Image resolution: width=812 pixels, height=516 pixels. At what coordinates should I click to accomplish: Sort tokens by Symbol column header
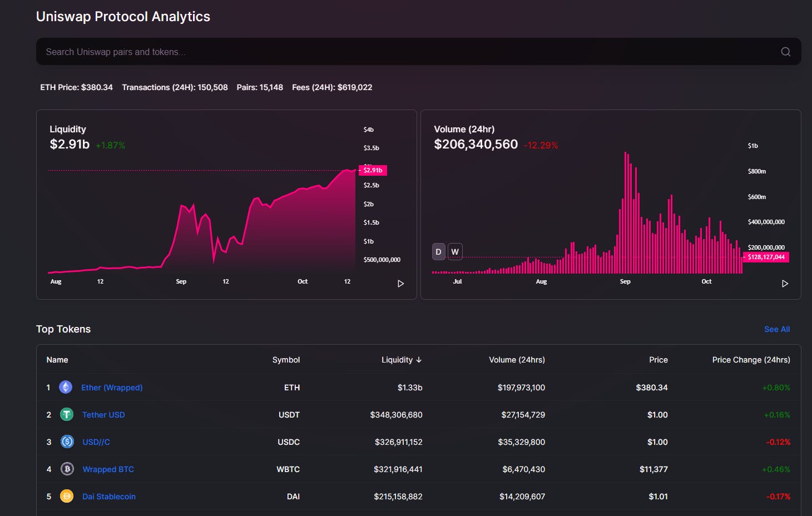point(286,360)
